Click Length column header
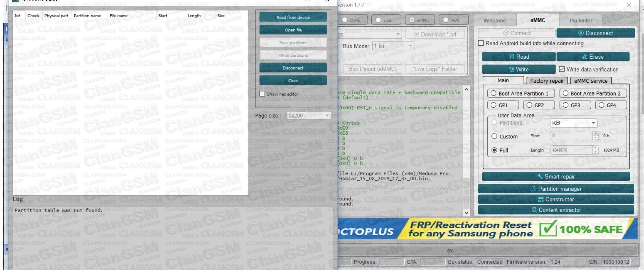The width and height of the screenshot is (644, 270). (194, 16)
